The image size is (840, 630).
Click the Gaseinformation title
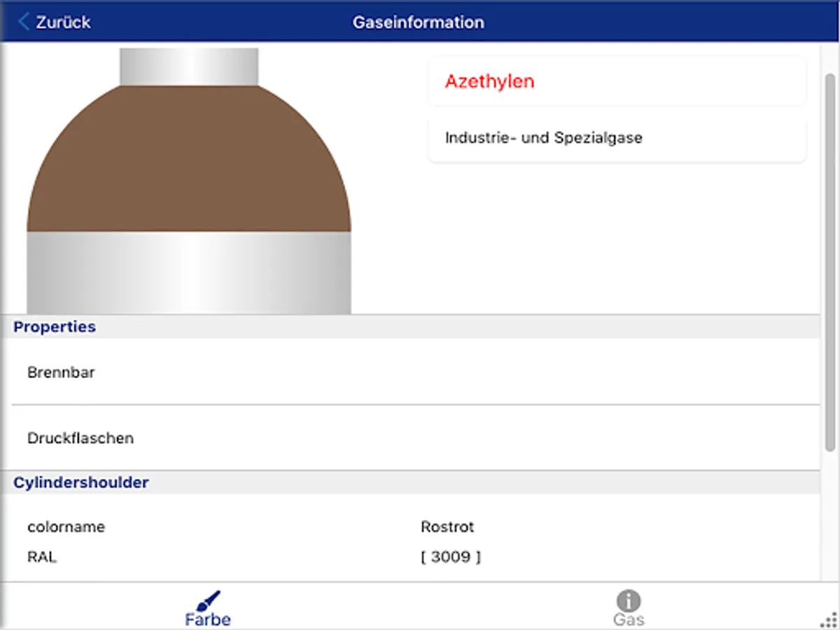[418, 22]
